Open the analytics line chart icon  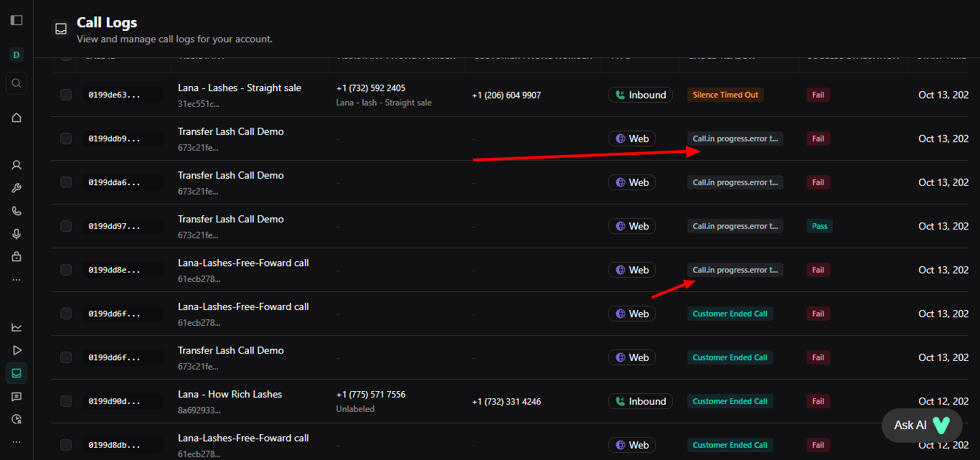click(17, 327)
